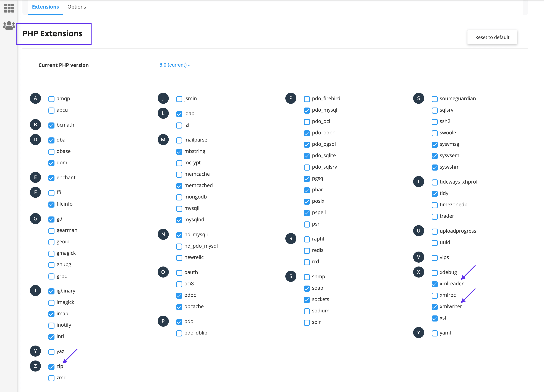Click the letter R category badge
The height and width of the screenshot is (392, 544).
[291, 239]
